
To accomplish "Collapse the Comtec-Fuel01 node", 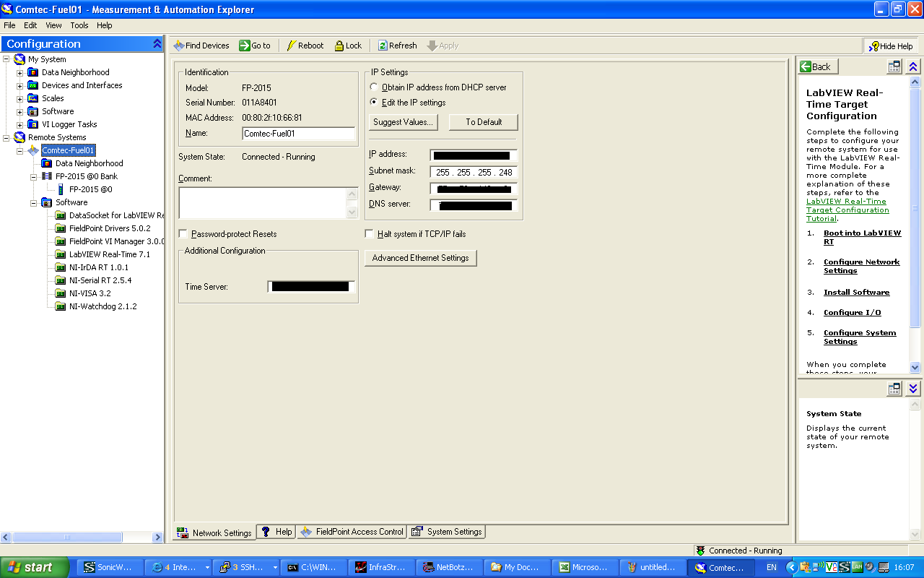I will 20,150.
